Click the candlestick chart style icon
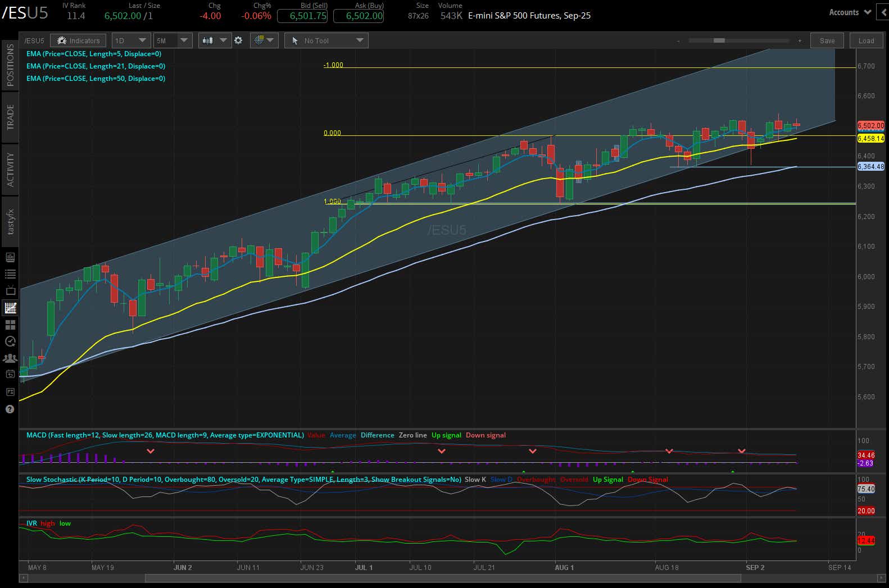The width and height of the screenshot is (889, 588). coord(207,40)
